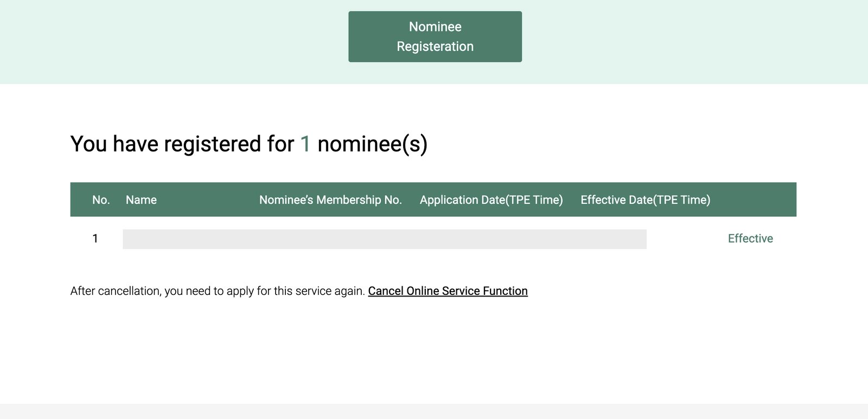This screenshot has height=419, width=868.
Task: Select the 'You have registered for' heading
Action: tap(249, 144)
